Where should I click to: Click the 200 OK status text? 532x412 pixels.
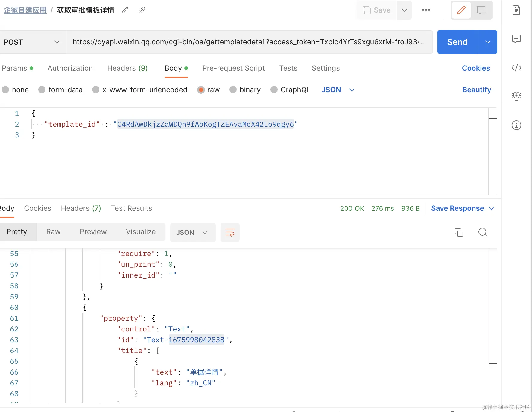coord(352,208)
